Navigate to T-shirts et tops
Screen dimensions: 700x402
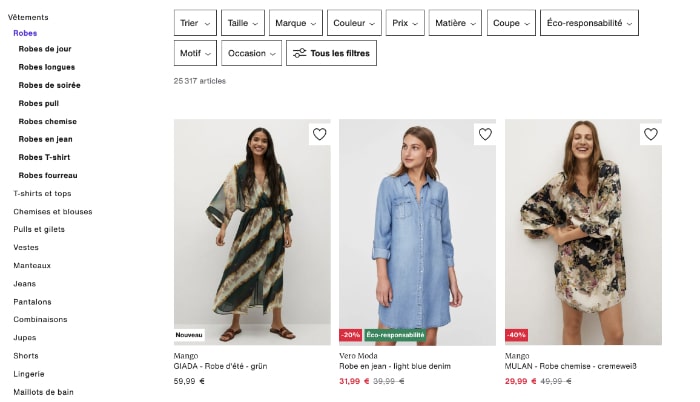tap(42, 193)
